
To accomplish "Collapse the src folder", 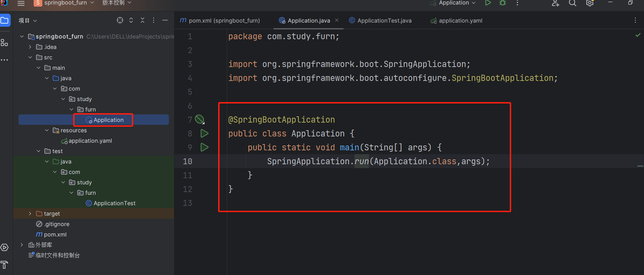I will pyautogui.click(x=30, y=57).
